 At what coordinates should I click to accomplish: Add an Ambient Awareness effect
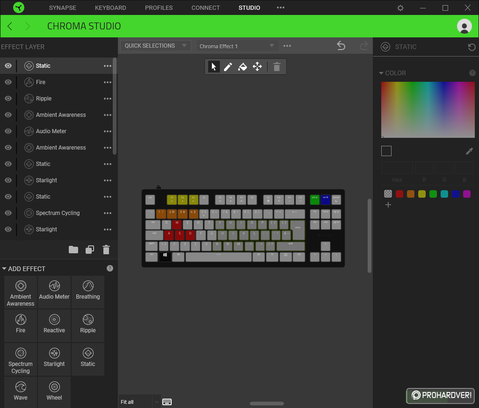click(x=21, y=292)
